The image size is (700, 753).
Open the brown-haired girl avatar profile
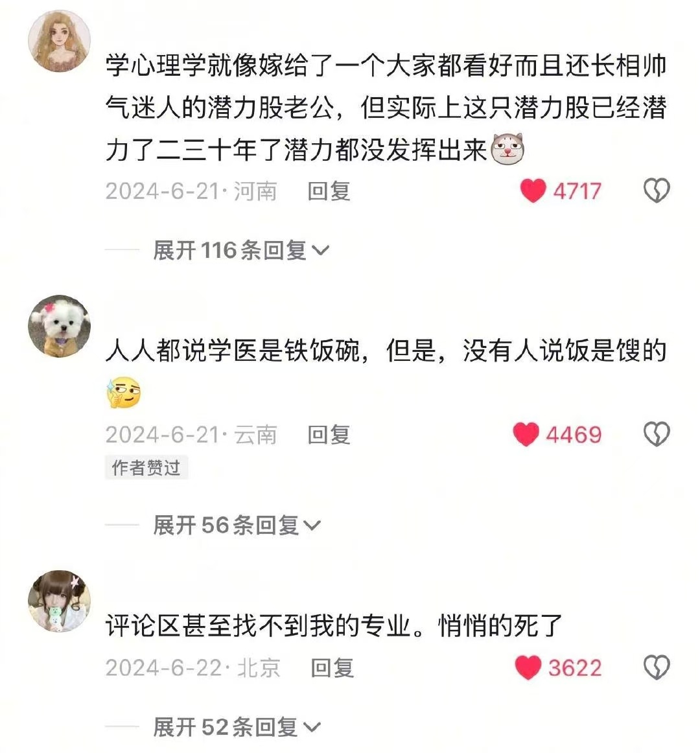[x=60, y=601]
